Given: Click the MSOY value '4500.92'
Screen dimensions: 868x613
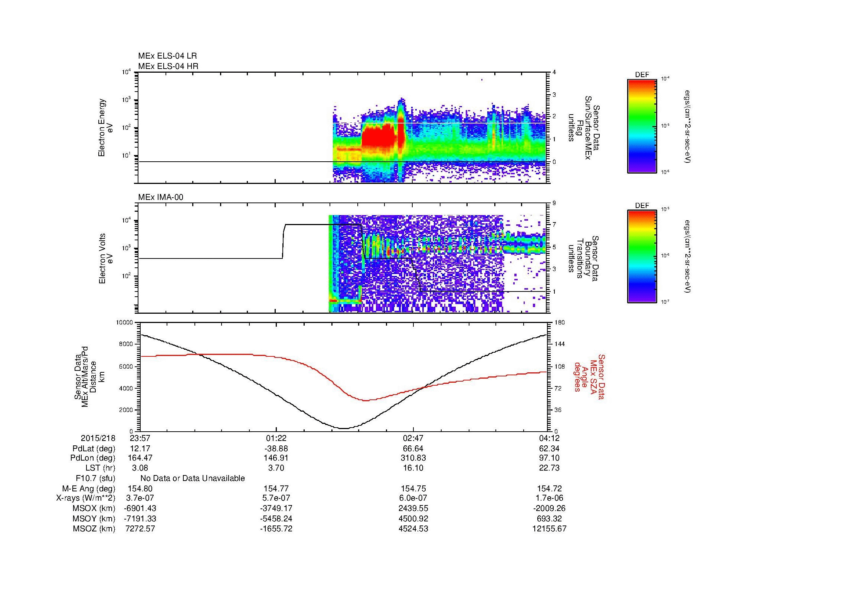Looking at the screenshot, I should (413, 518).
